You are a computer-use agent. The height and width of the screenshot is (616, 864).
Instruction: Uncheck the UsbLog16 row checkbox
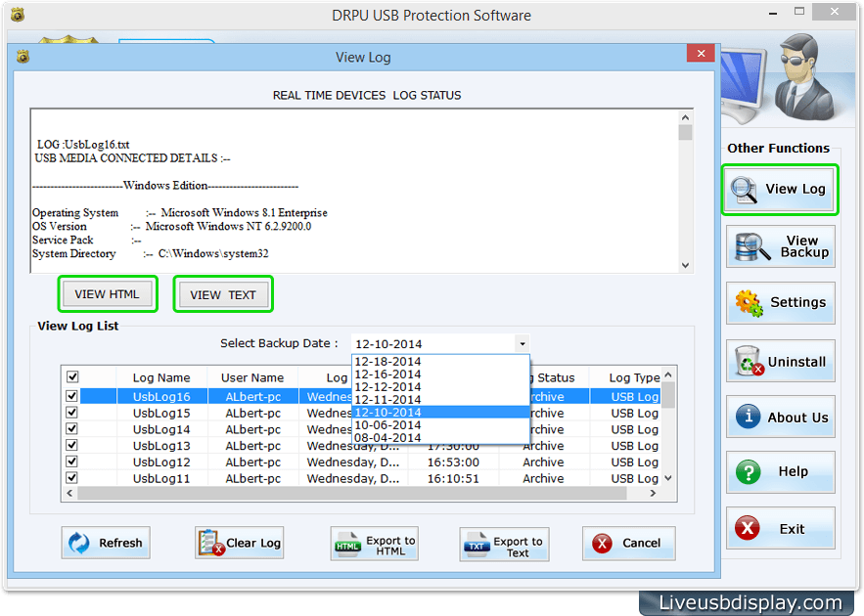pos(71,396)
